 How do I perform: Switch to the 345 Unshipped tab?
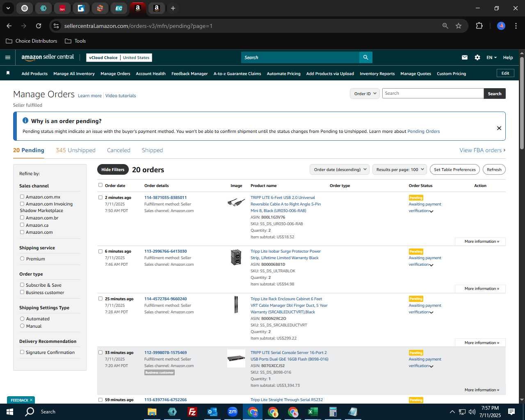click(75, 150)
